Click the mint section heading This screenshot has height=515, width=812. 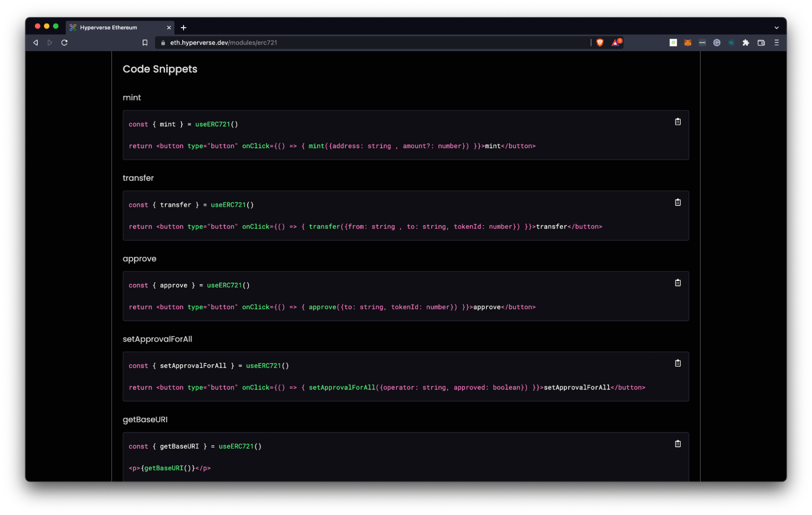pyautogui.click(x=132, y=97)
